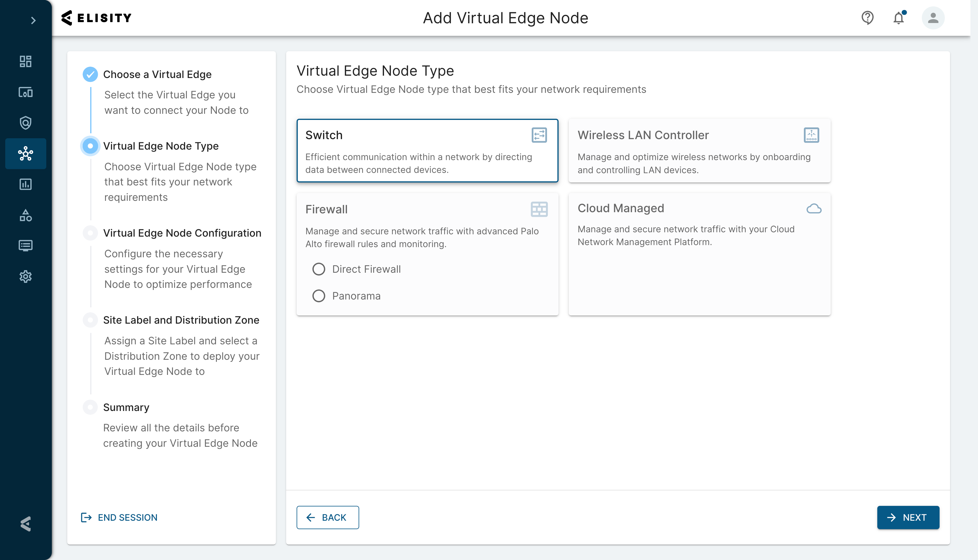Click Switch description about directing data
Screen dimensions: 978x560
[x=419, y=164]
